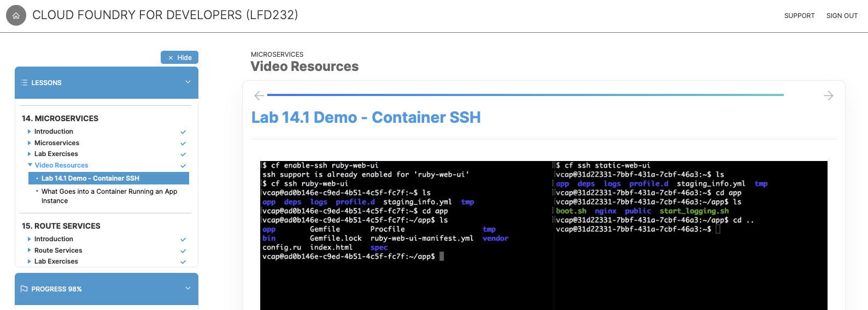Click the list icon beside LESSONS
Screen dimensions: 868x310
(24, 82)
